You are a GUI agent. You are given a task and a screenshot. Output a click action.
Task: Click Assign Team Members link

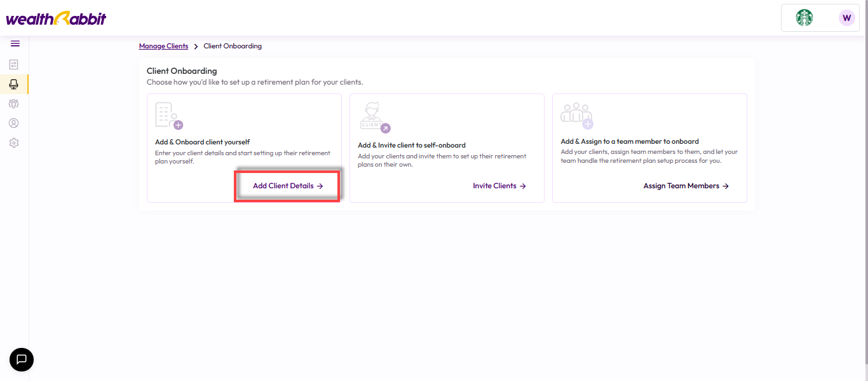[686, 186]
